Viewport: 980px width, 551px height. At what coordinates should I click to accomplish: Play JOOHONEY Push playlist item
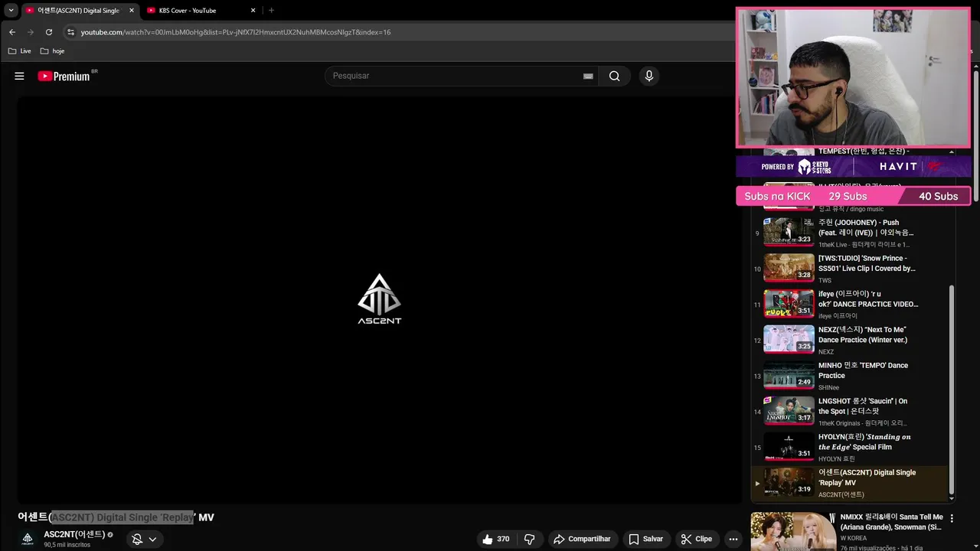point(850,233)
